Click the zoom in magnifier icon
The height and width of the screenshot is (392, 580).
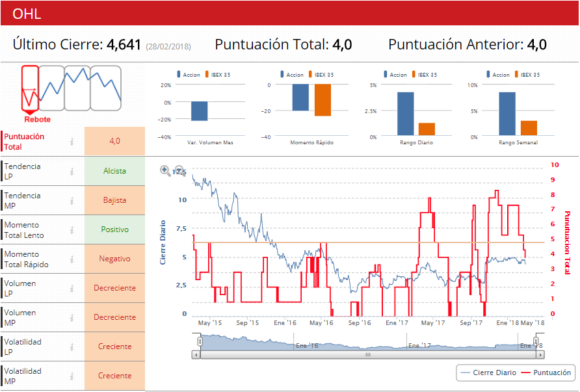[165, 170]
